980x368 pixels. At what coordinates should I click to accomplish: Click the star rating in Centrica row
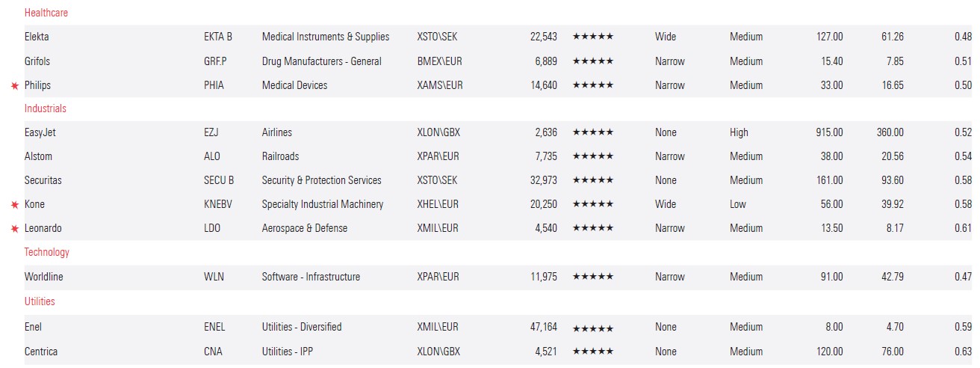click(592, 352)
